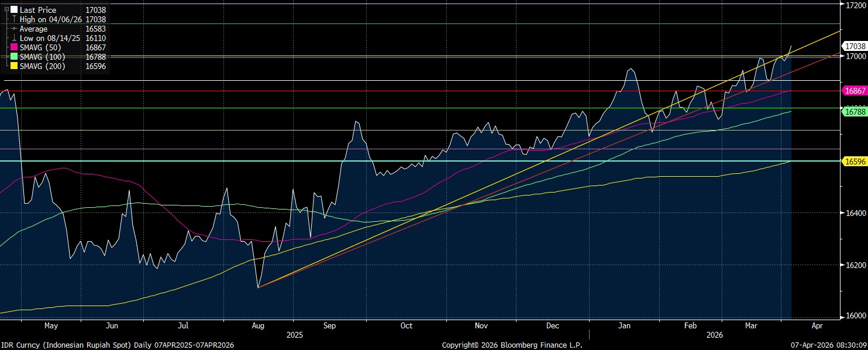Screen dimensions: 868x350
Task: Click the yellow SMAVG (200) legend swatch
Action: point(13,66)
